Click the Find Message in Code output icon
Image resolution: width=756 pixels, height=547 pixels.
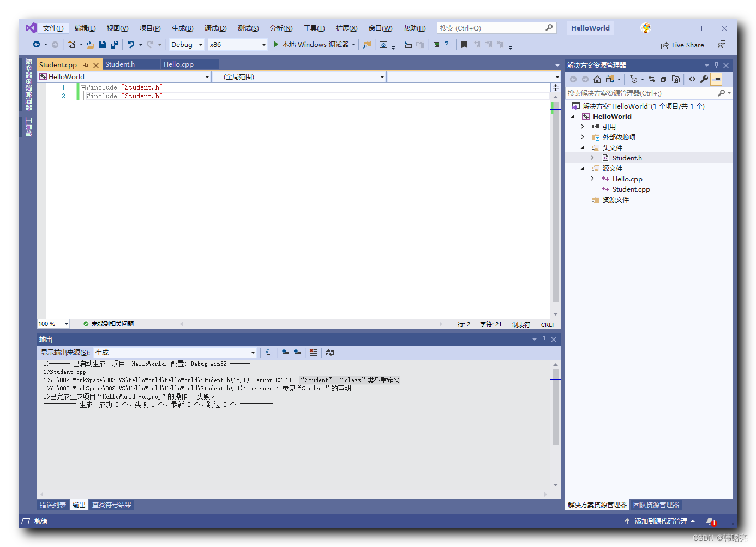click(269, 353)
